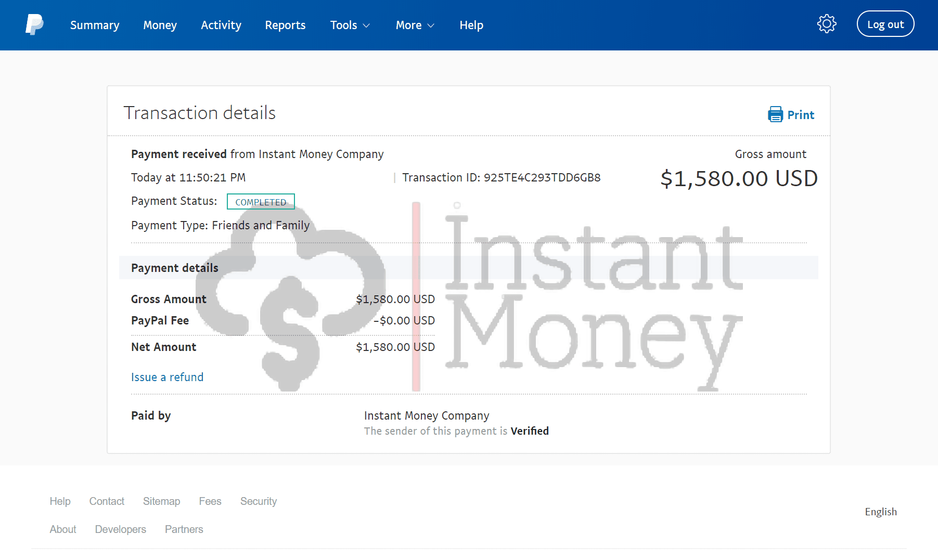Click the Transaction ID 925TE4C293TDD6GB8 text

502,178
